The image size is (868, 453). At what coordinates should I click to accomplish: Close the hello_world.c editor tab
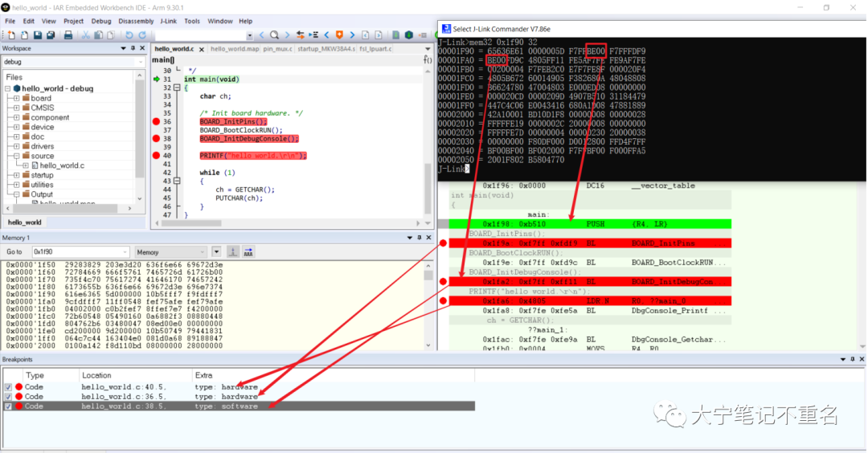click(202, 49)
